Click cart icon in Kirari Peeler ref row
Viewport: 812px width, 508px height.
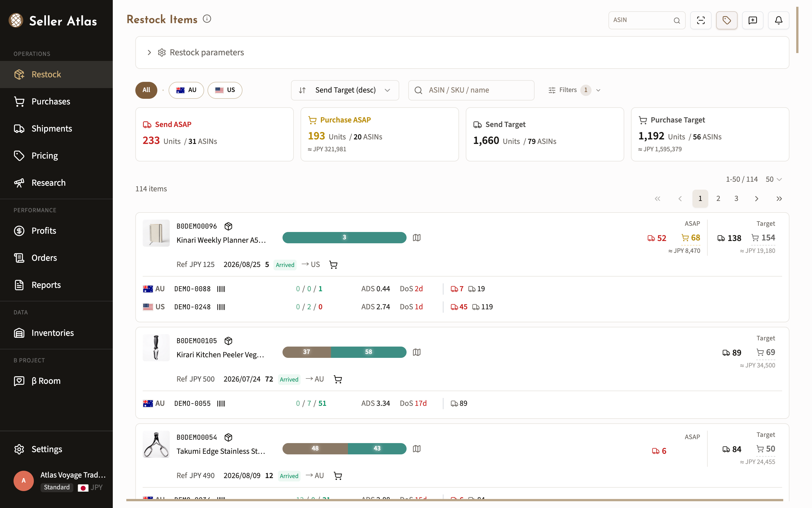[338, 379]
